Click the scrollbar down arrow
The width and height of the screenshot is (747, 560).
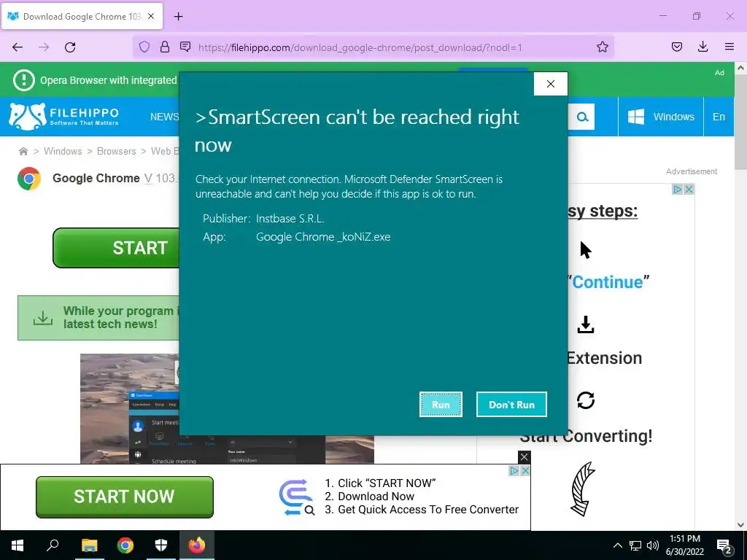740,525
